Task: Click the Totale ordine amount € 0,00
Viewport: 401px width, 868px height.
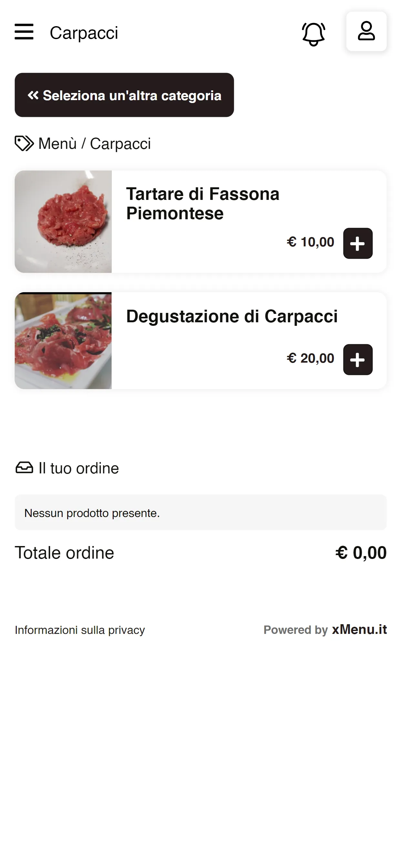Action: 361,553
